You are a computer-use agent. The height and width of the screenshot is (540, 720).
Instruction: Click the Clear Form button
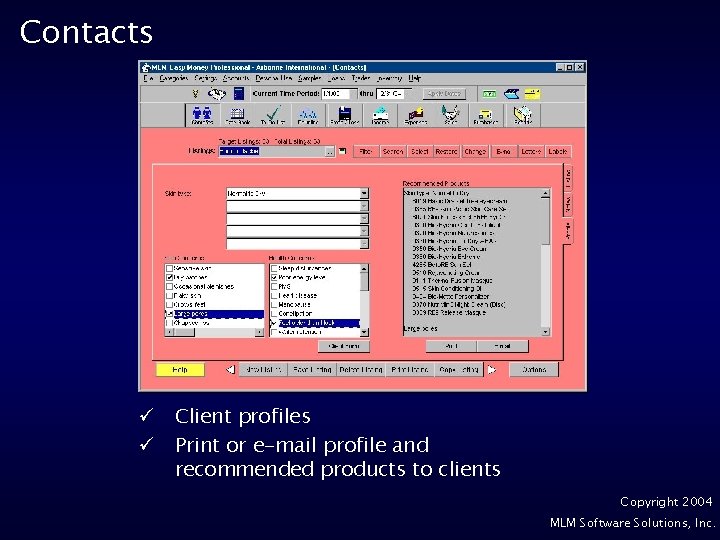pyautogui.click(x=344, y=346)
